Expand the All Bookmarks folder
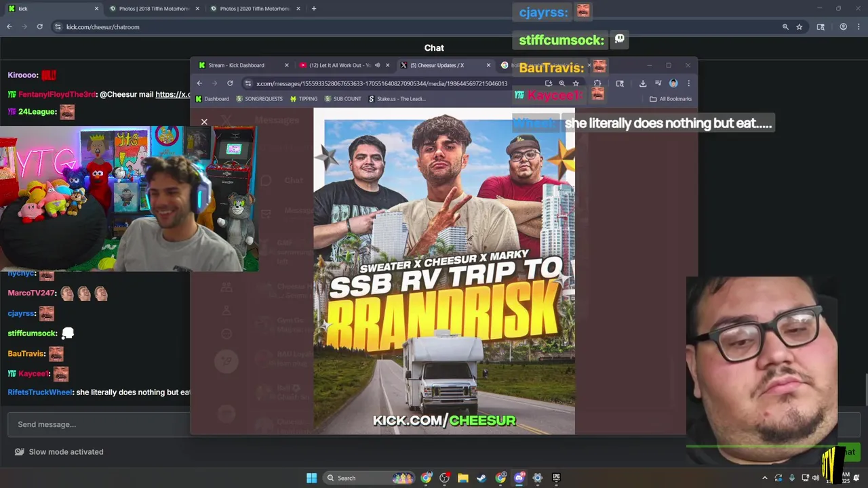The height and width of the screenshot is (488, 868). click(671, 99)
